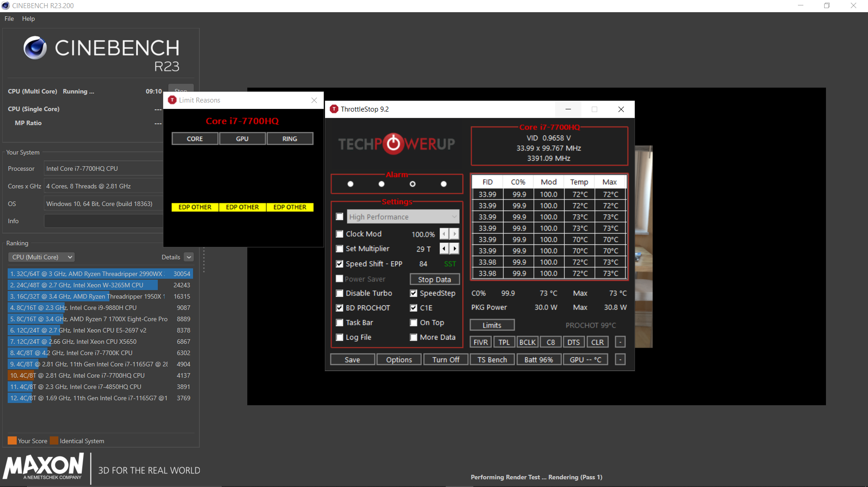The height and width of the screenshot is (487, 868).
Task: Enable the power plan checkbox beside High Performance
Action: pos(340,216)
